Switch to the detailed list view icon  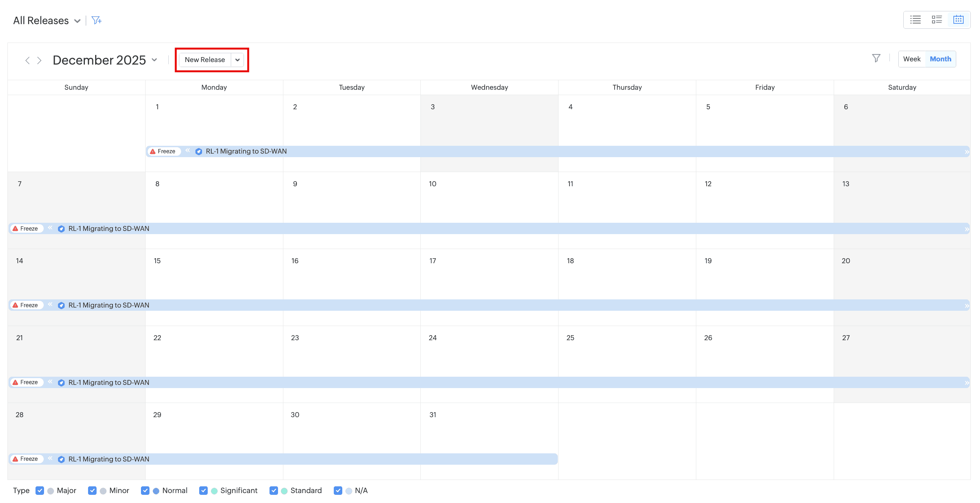937,20
